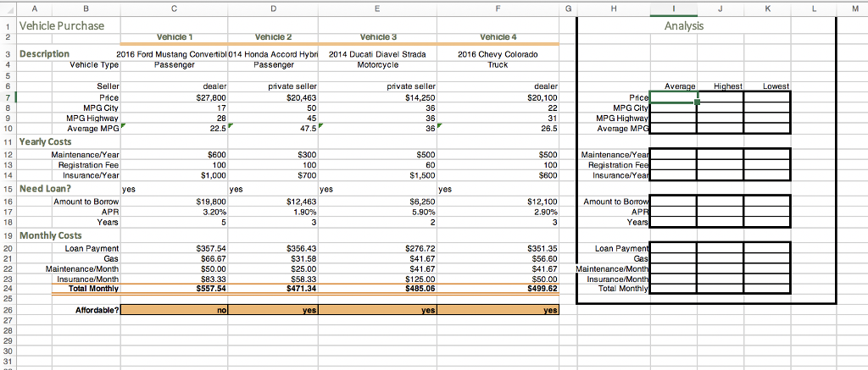Click the Vehicle 4 header cell
Image resolution: width=868 pixels, height=370 pixels.
[x=498, y=37]
